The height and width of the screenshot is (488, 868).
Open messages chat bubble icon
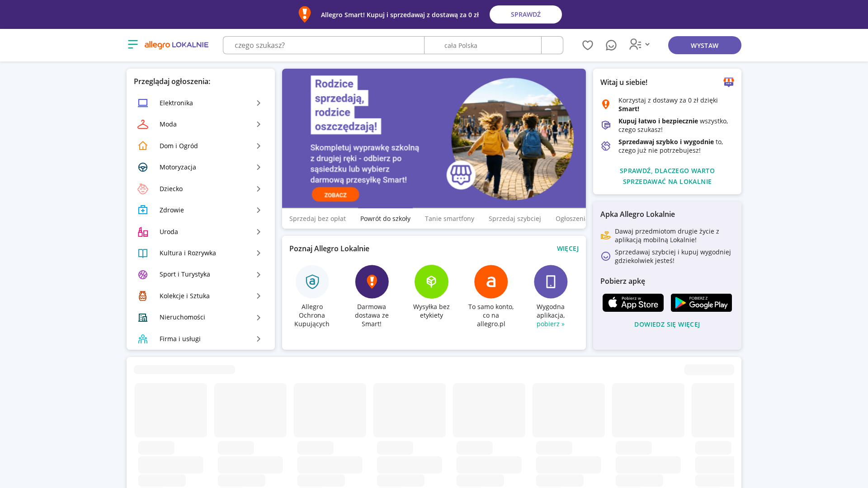611,45
